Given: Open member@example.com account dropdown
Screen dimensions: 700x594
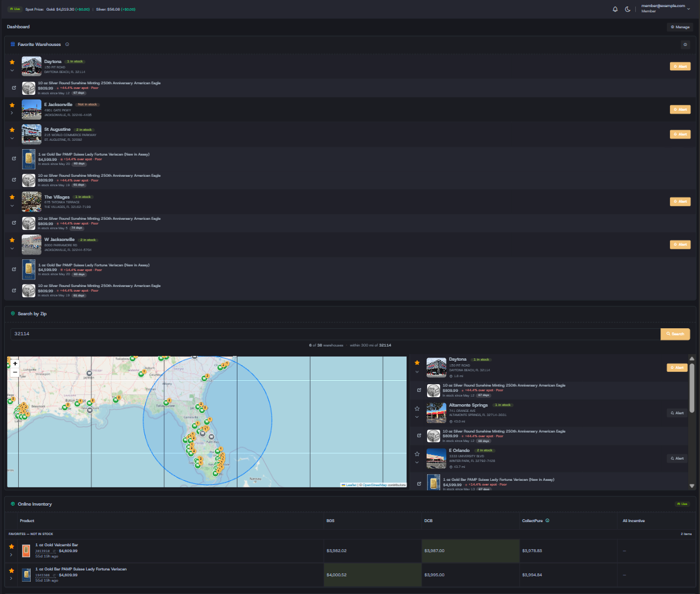Looking at the screenshot, I should point(666,8).
